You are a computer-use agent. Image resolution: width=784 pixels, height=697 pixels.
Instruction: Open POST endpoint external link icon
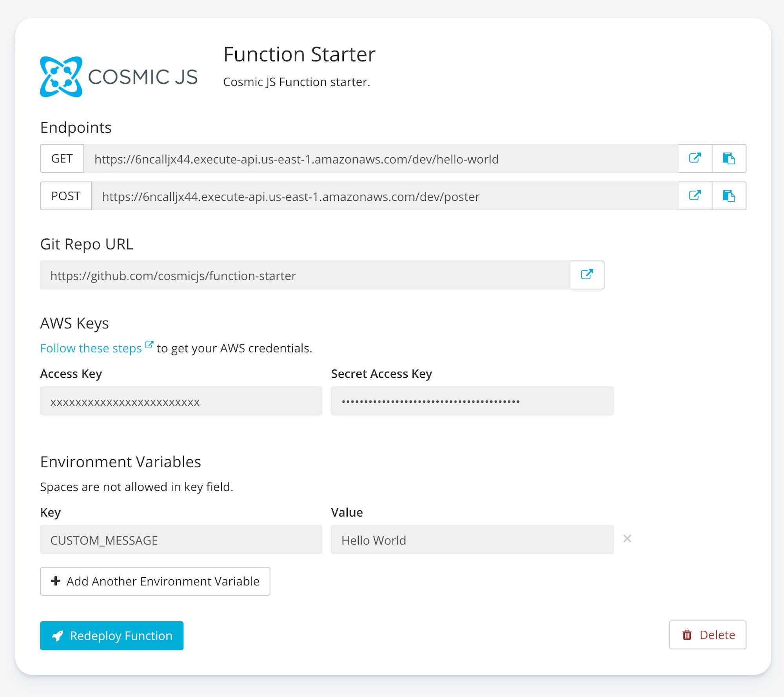click(695, 196)
